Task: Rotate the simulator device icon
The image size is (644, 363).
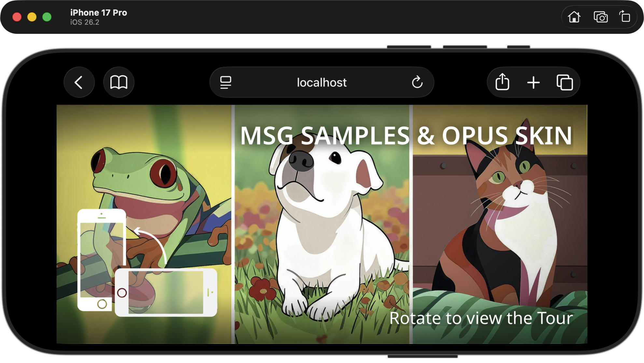Action: click(624, 16)
